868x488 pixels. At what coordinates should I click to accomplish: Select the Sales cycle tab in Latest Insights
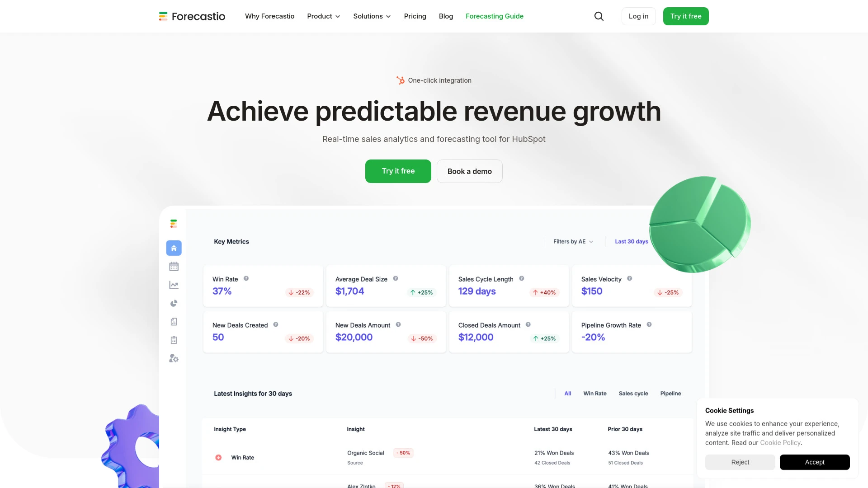633,393
